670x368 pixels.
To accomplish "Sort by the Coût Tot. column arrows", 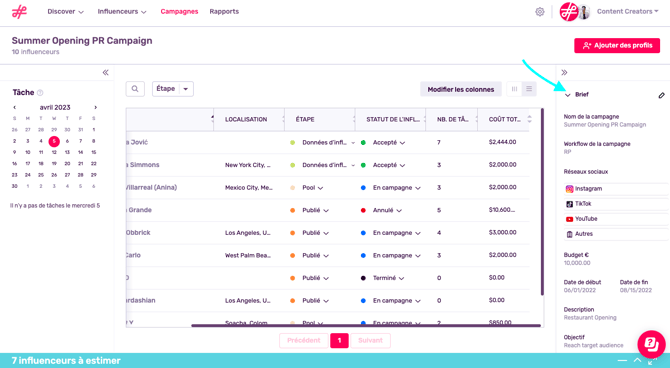I will coord(530,119).
